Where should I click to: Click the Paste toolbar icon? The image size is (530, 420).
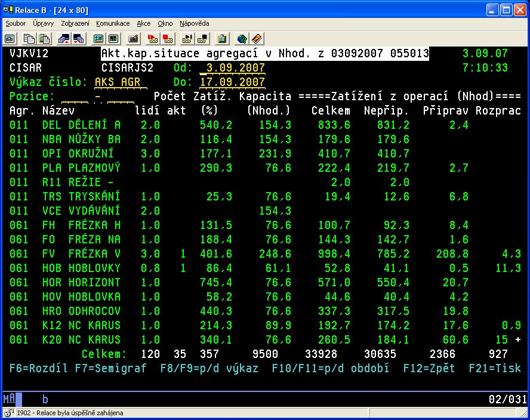tap(44, 39)
